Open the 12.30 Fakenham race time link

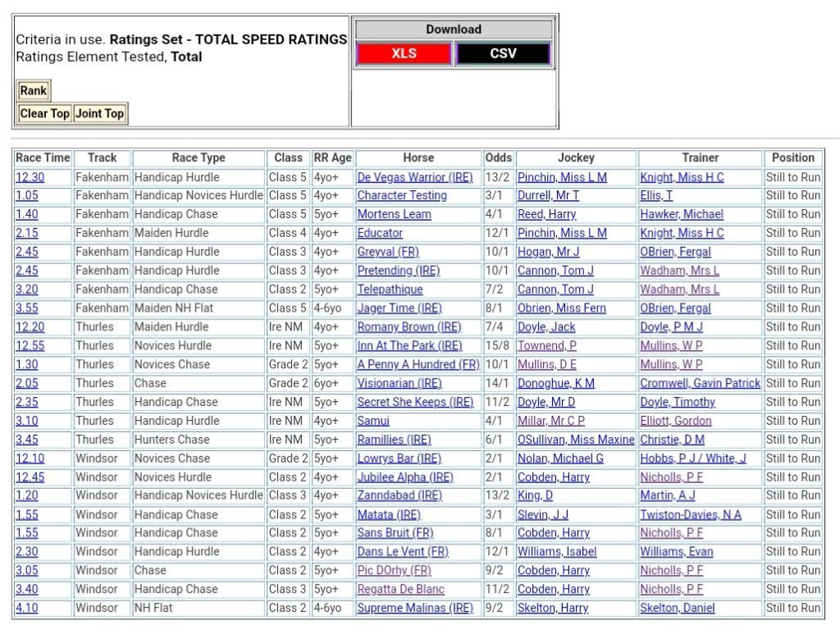coord(30,177)
